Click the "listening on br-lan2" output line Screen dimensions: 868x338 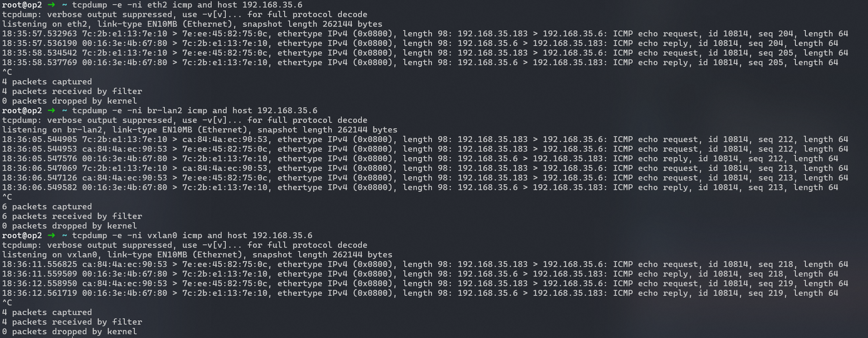(x=199, y=130)
